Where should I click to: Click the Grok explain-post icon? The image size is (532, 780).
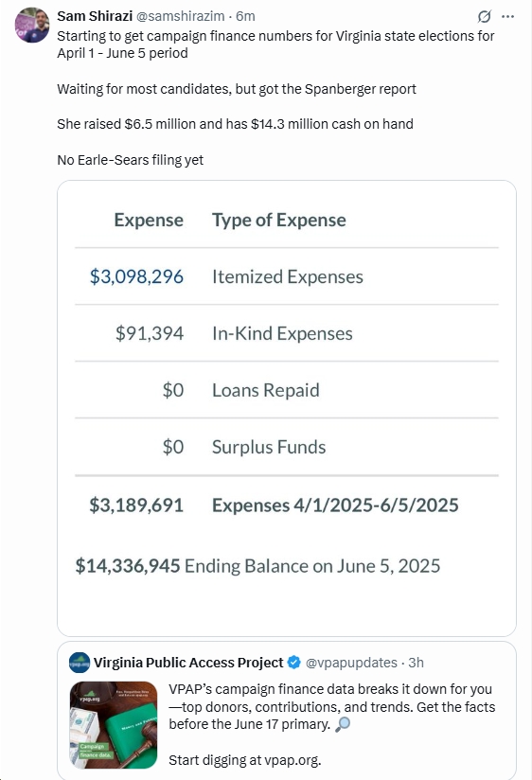pos(485,16)
